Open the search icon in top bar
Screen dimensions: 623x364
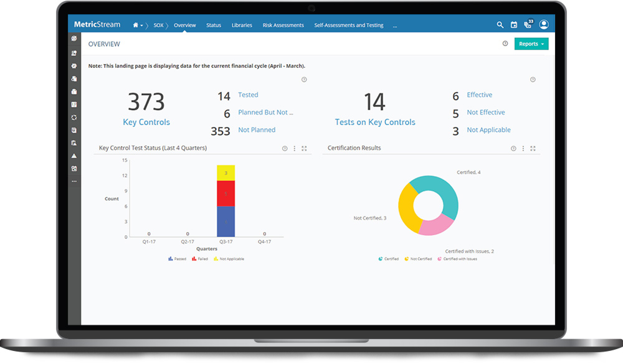500,24
